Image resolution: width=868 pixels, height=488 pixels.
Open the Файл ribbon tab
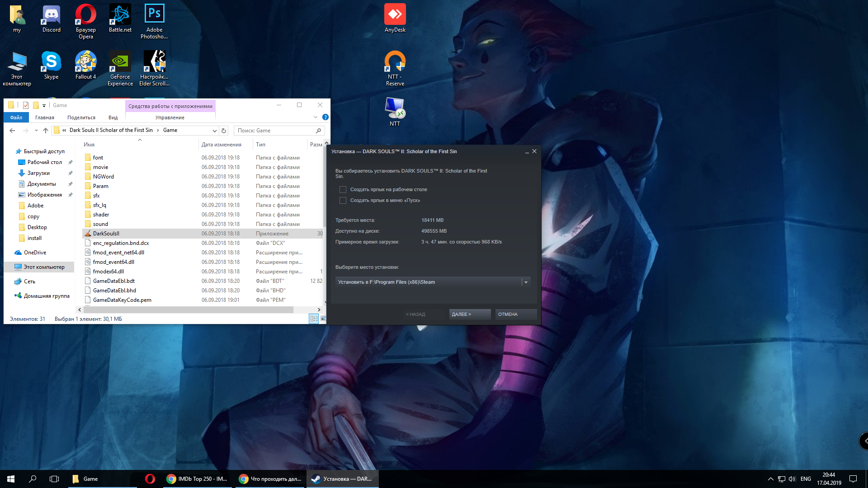pos(16,117)
